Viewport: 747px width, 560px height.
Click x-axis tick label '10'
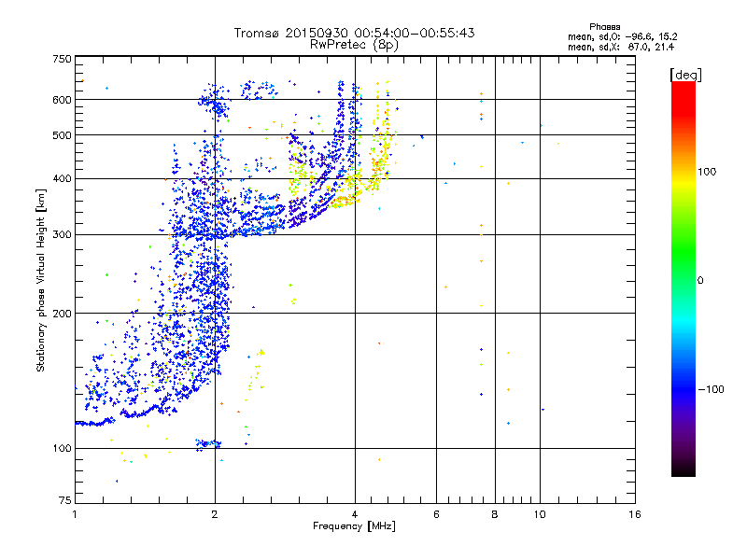(540, 514)
